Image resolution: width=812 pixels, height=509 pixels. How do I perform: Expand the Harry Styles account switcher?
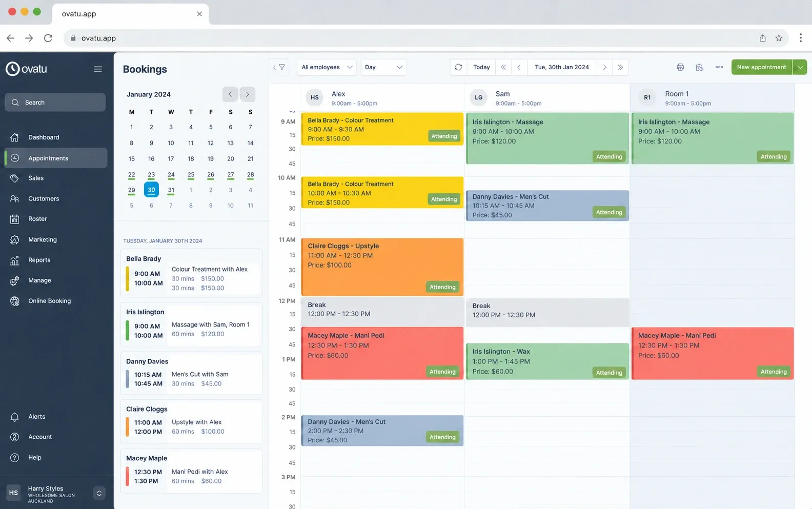point(99,493)
